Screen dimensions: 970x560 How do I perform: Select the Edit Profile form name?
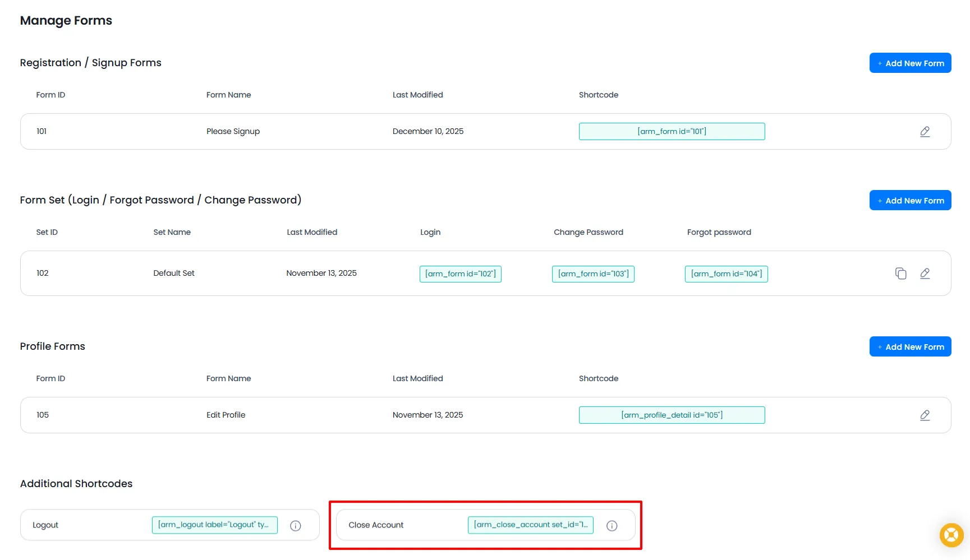226,415
